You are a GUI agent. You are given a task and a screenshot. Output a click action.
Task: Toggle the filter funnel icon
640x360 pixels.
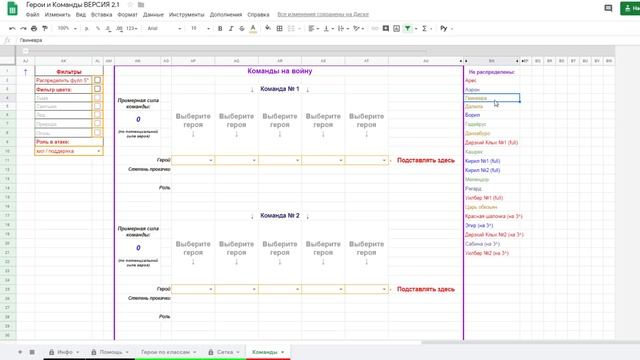click(407, 29)
